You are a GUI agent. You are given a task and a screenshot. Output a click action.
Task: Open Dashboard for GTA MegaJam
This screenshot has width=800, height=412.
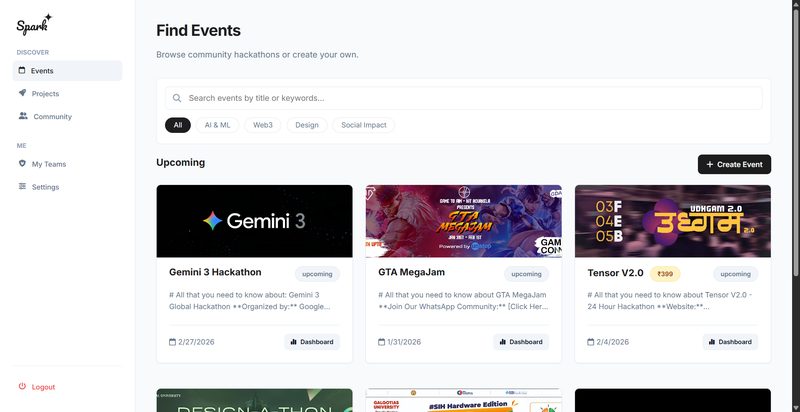click(x=521, y=342)
